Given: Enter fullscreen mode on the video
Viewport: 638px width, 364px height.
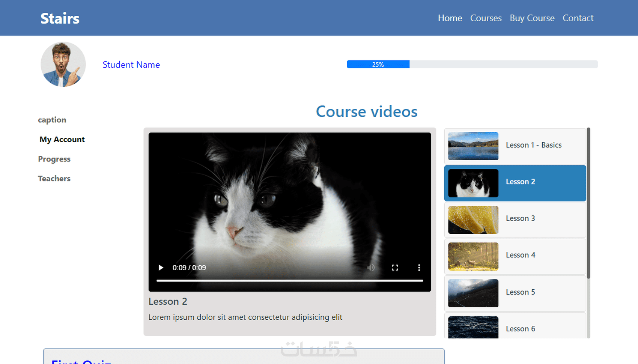Looking at the screenshot, I should point(395,268).
